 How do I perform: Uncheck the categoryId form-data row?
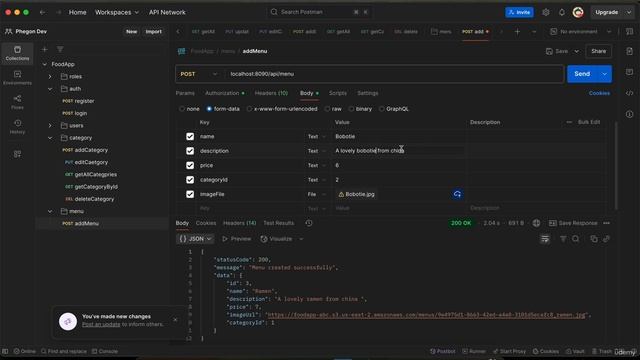click(190, 180)
